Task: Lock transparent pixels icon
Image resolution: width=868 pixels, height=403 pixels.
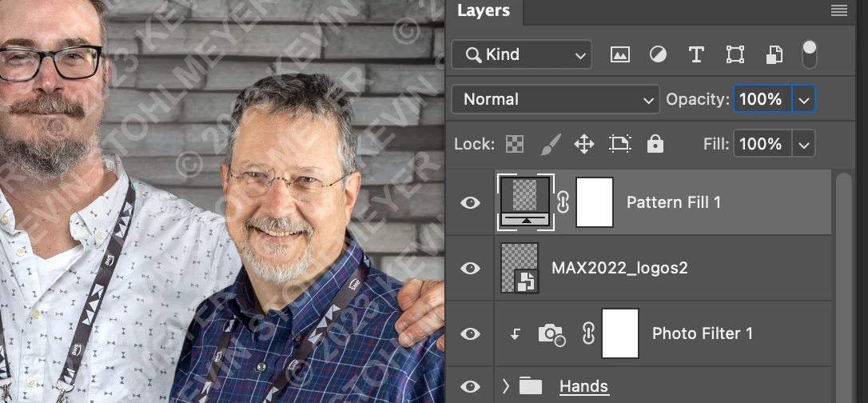Action: coord(515,145)
